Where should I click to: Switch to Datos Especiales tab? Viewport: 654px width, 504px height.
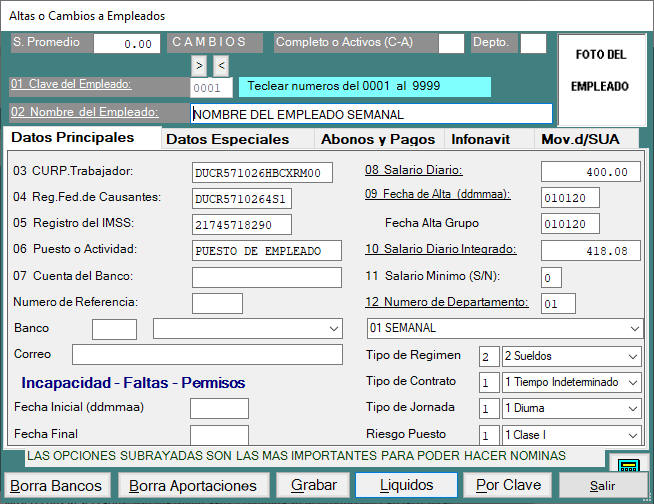coord(240,140)
